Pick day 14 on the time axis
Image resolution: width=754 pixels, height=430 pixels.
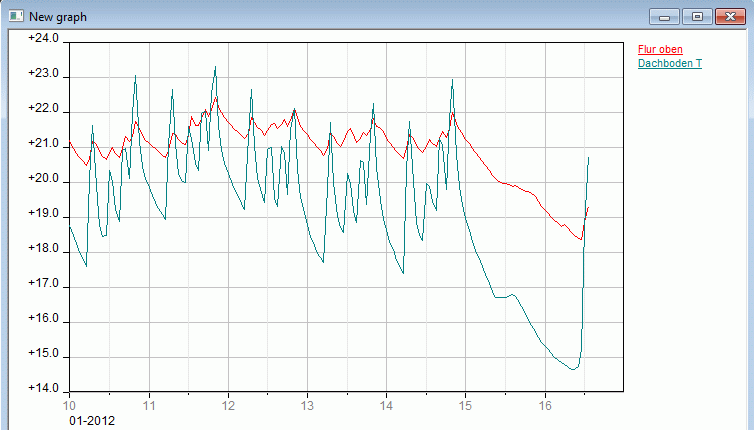pos(386,406)
